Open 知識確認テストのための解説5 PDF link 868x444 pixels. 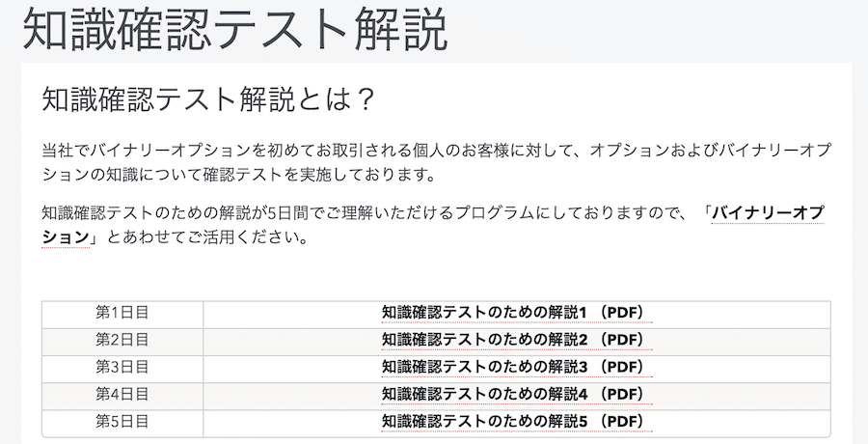point(517,421)
